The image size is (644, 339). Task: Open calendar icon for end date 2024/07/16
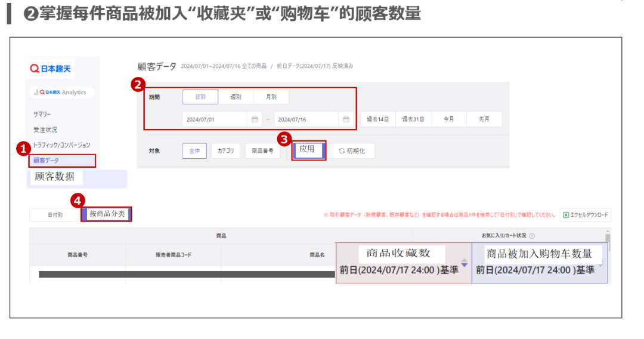(x=346, y=119)
